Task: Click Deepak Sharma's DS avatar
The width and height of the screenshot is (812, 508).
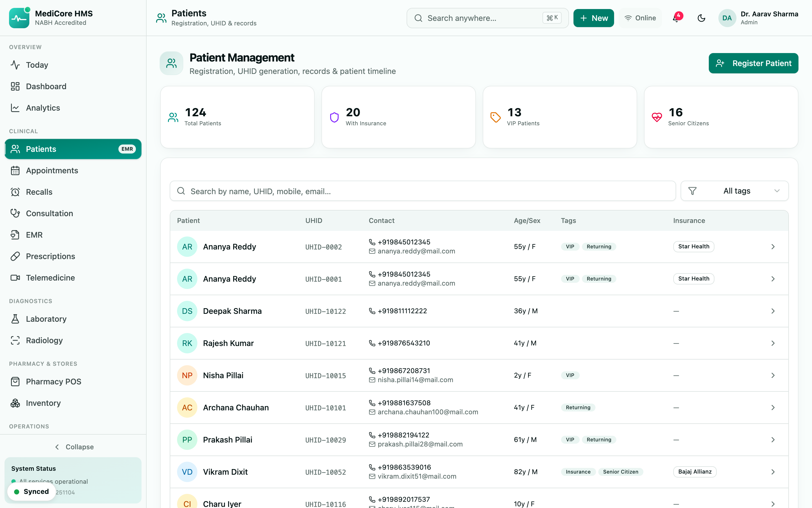Action: coord(187,311)
